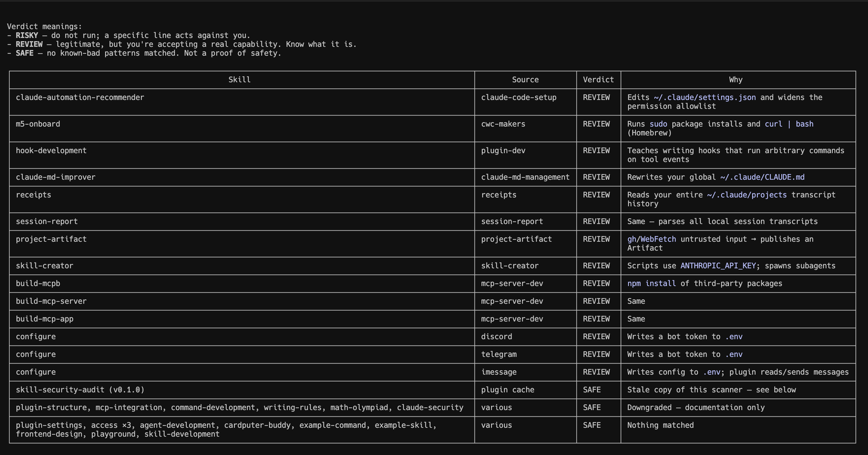The height and width of the screenshot is (455, 868).
Task: Click .env in the discord row
Action: (x=733, y=337)
